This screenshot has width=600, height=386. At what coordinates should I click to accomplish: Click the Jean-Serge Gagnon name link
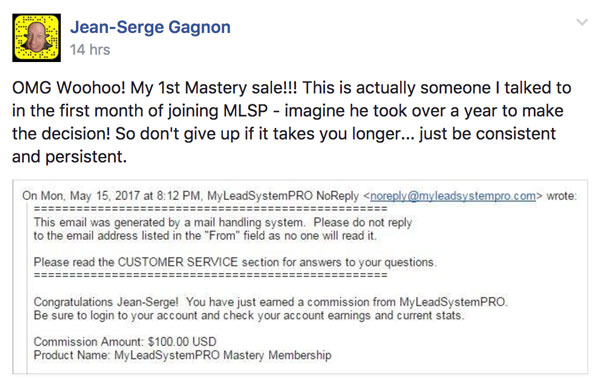coord(150,27)
